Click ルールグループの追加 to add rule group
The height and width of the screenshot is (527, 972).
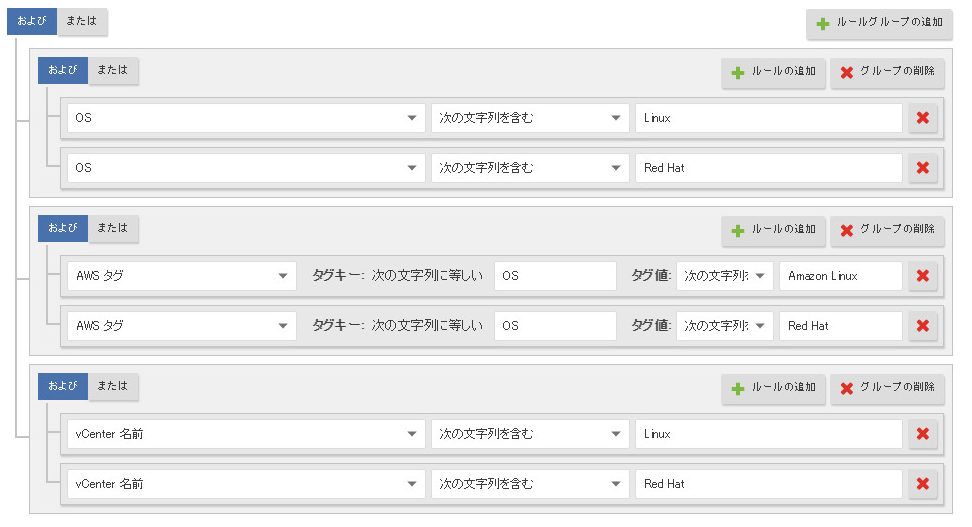coord(879,23)
